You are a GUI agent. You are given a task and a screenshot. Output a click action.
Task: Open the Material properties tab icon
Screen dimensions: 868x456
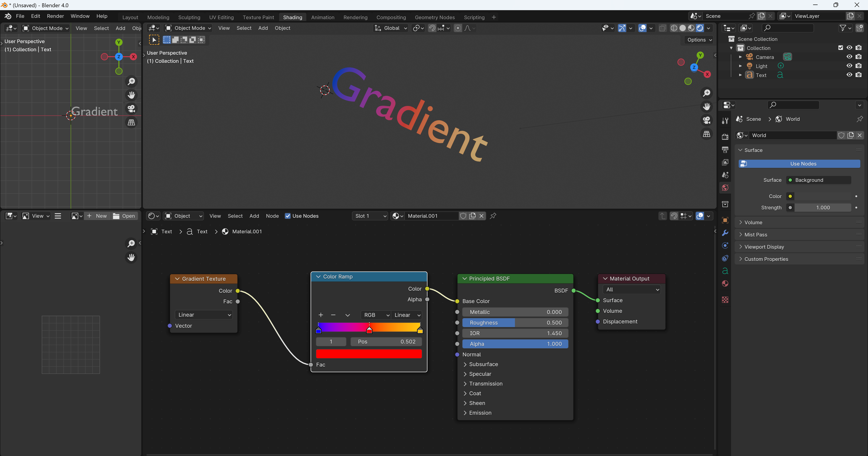(x=725, y=284)
